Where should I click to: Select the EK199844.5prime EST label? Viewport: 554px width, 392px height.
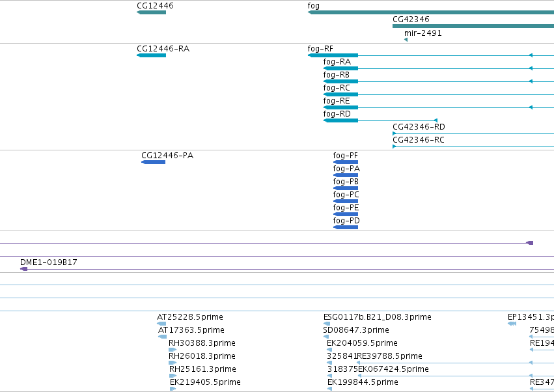click(363, 382)
